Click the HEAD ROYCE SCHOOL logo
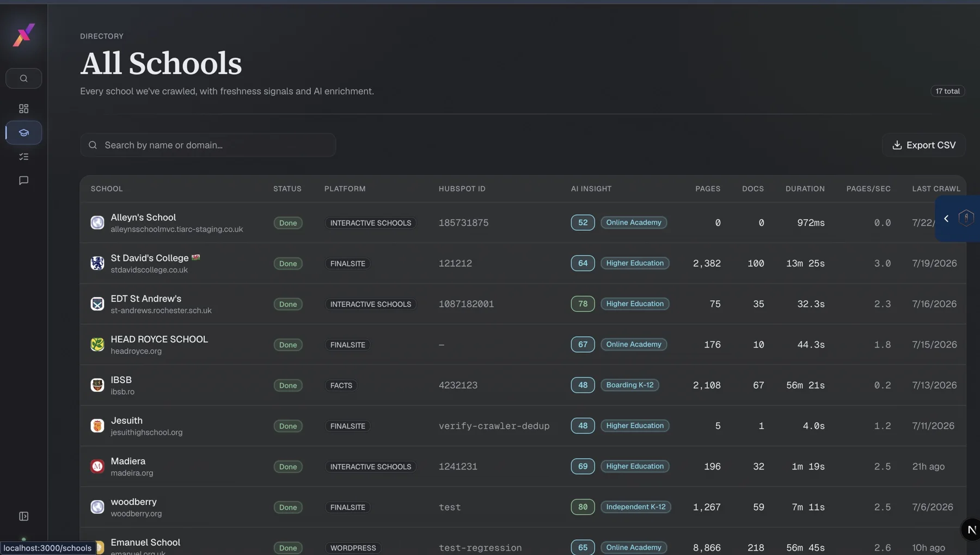Screen dimensions: 980x555 click(97, 344)
